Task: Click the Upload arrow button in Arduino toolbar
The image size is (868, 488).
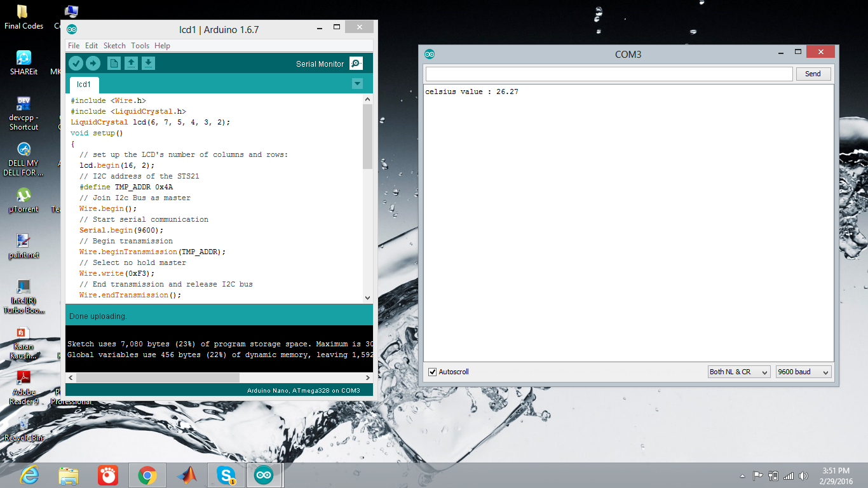Action: (x=93, y=63)
